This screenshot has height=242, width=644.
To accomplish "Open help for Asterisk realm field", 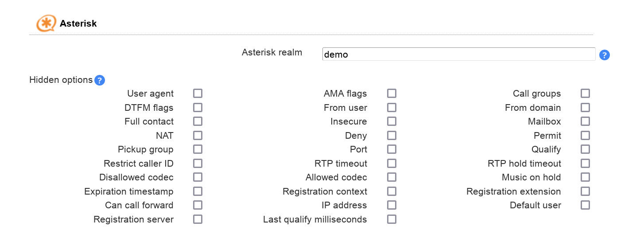I will [x=604, y=55].
